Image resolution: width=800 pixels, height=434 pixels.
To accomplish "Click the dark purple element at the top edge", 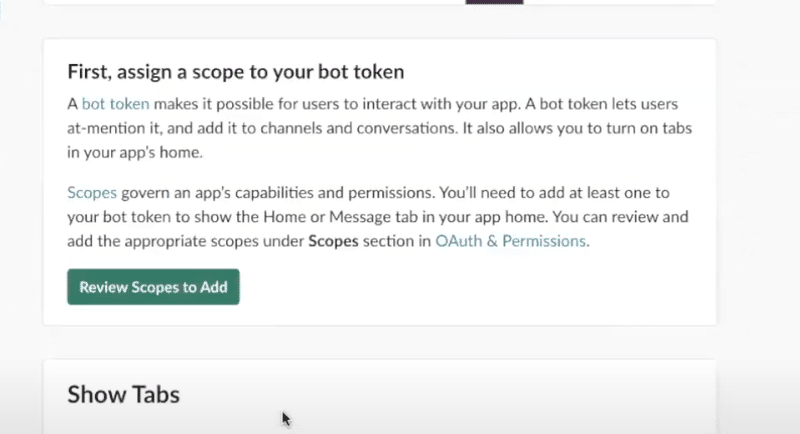I will tap(494, 2).
